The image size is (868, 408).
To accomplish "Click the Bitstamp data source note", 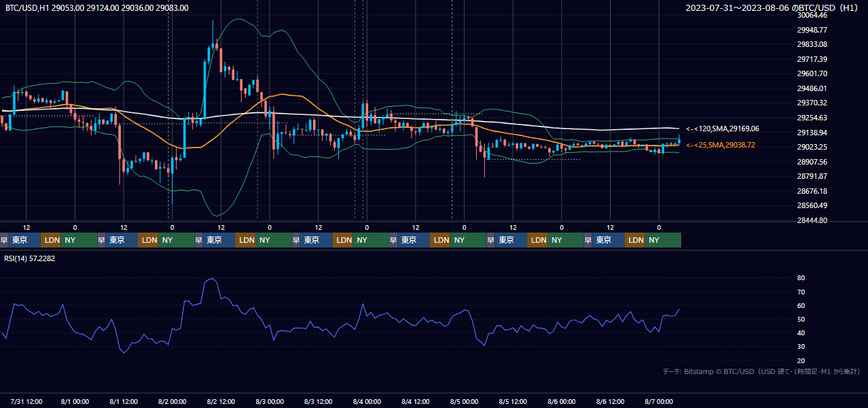I will coord(761,371).
